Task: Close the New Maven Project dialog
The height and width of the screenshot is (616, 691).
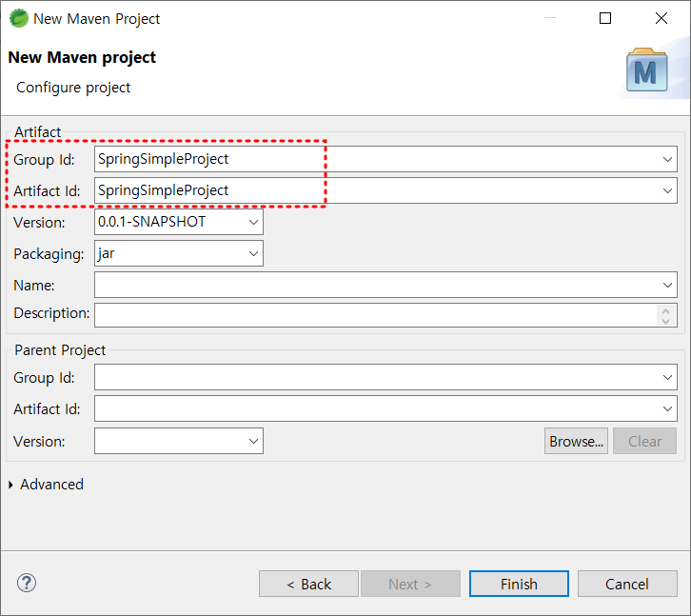Action: [x=661, y=18]
